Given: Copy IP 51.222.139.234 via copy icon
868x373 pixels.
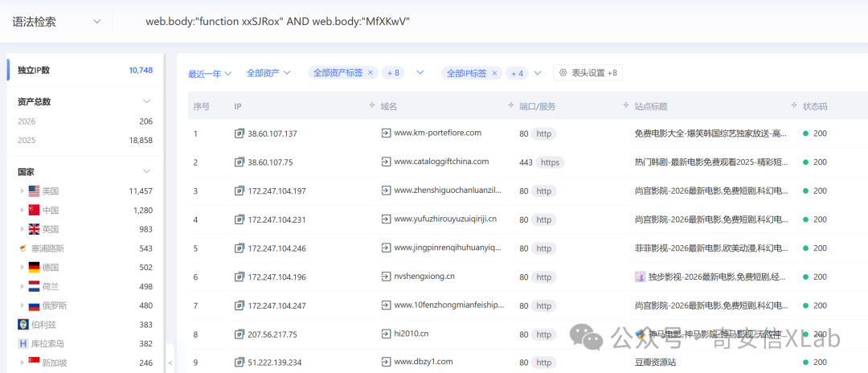Looking at the screenshot, I should click(240, 363).
